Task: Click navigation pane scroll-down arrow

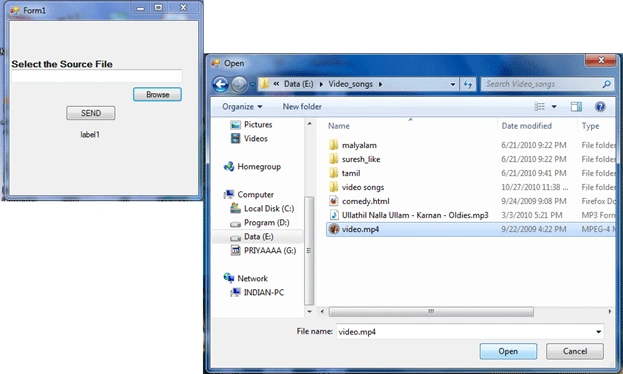Action: [309, 312]
